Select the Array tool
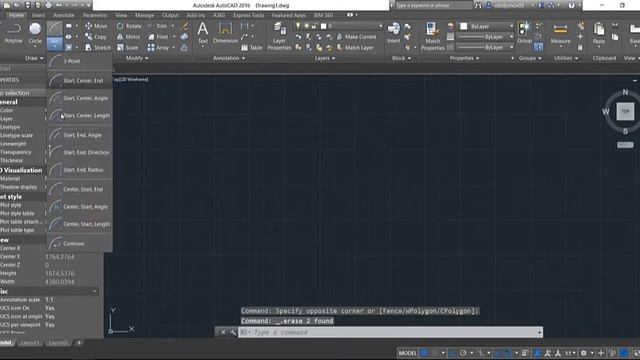 pos(158,48)
